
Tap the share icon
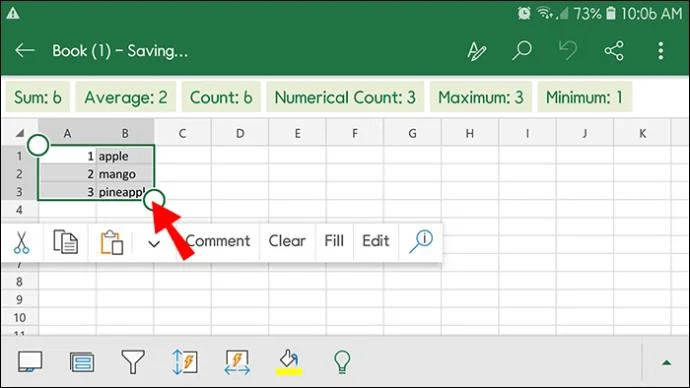pyautogui.click(x=614, y=51)
